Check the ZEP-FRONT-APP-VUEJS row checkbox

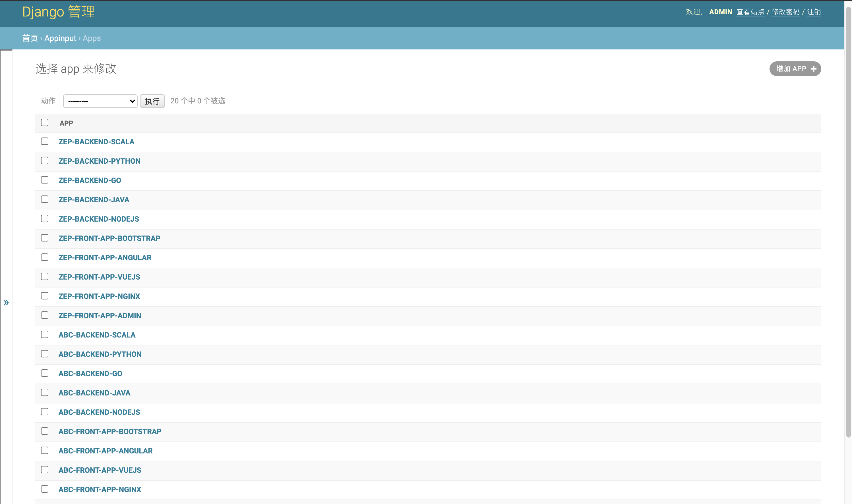(x=45, y=276)
